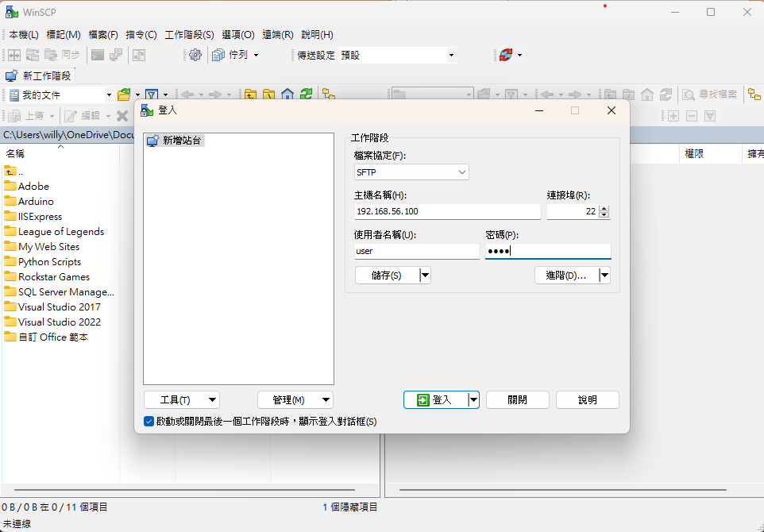The image size is (764, 532).
Task: Go to local home directory icon
Action: point(287,94)
